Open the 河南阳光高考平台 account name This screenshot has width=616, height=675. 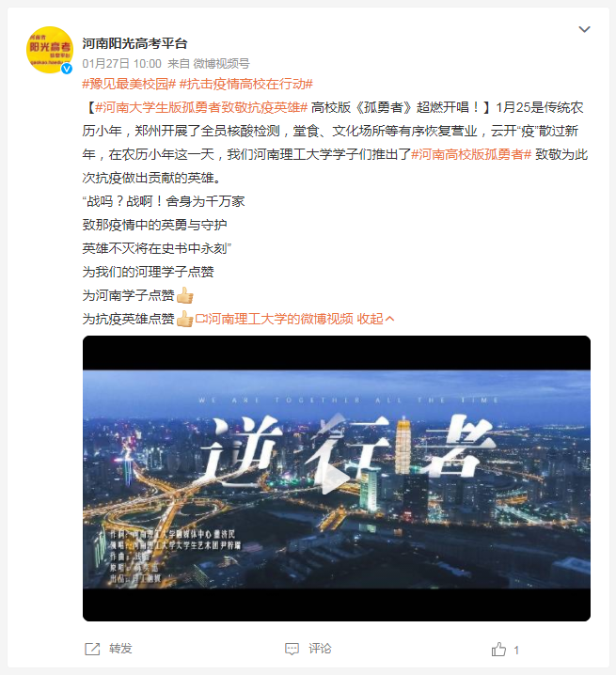(134, 43)
